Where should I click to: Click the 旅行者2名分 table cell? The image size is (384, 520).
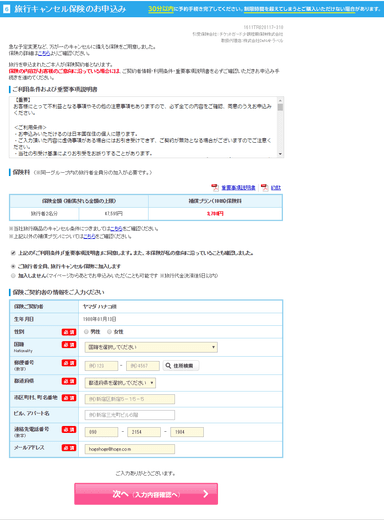pos(44,214)
